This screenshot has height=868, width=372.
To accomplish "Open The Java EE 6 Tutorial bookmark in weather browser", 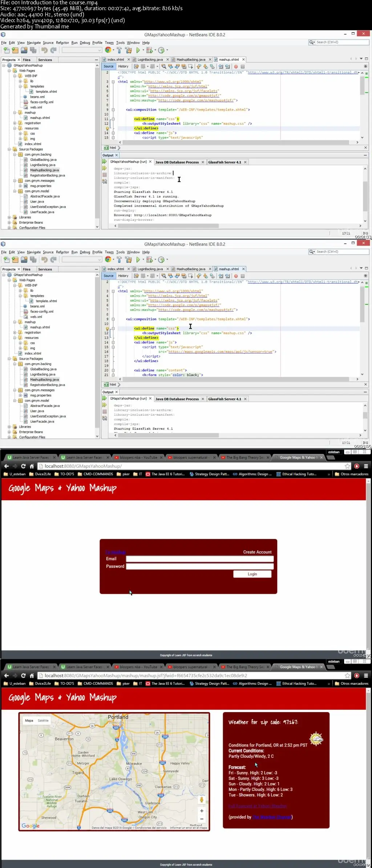I will click(x=165, y=684).
